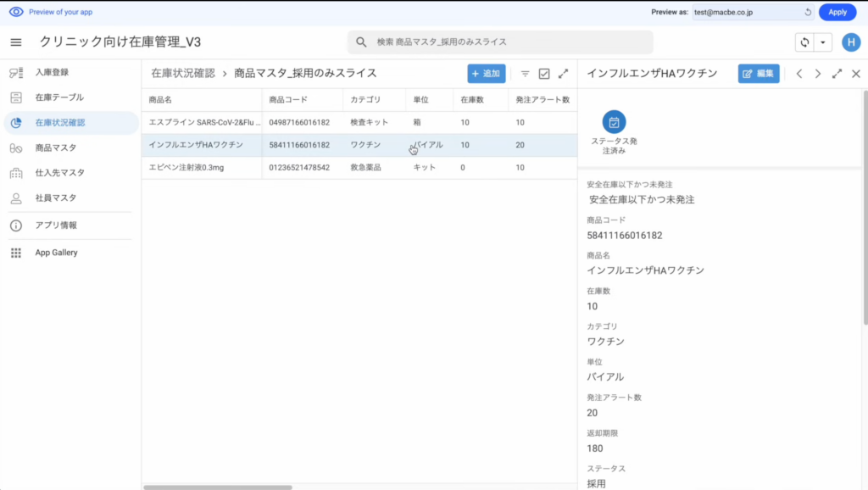Open 商品マスタ in the sidebar

coord(54,148)
